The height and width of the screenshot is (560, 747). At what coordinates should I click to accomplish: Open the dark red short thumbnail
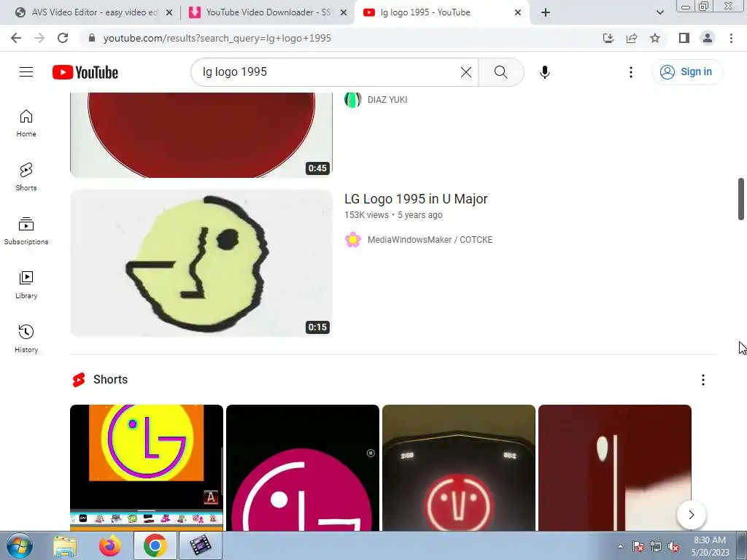pyautogui.click(x=614, y=467)
